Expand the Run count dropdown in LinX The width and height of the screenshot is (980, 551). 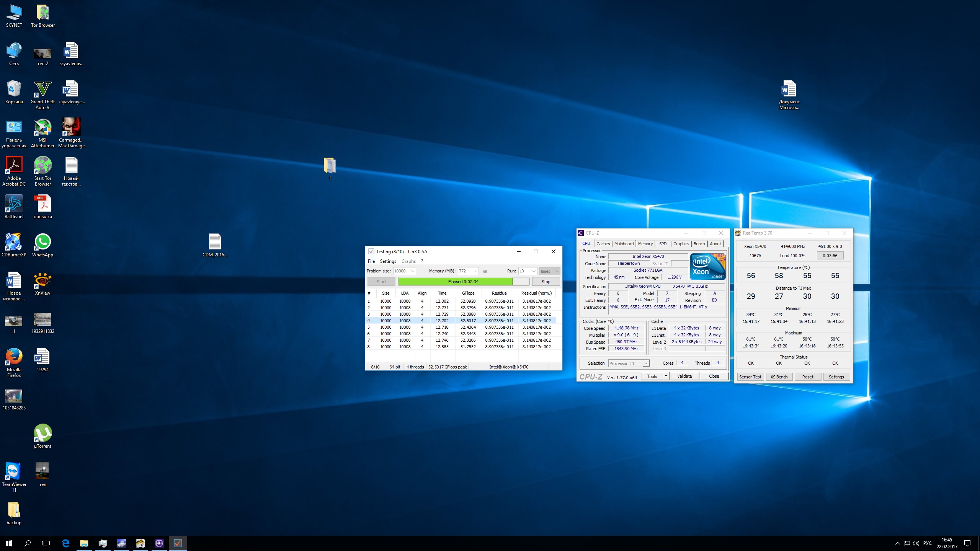coord(534,271)
